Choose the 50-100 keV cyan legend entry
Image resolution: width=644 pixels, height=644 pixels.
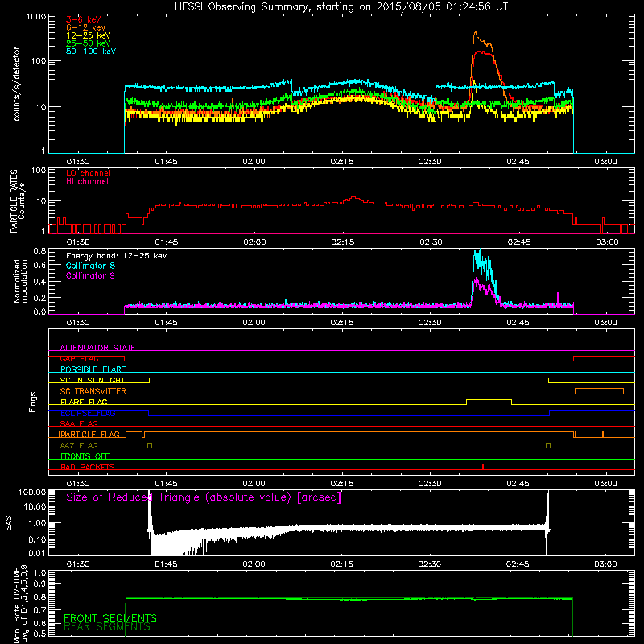coord(91,52)
